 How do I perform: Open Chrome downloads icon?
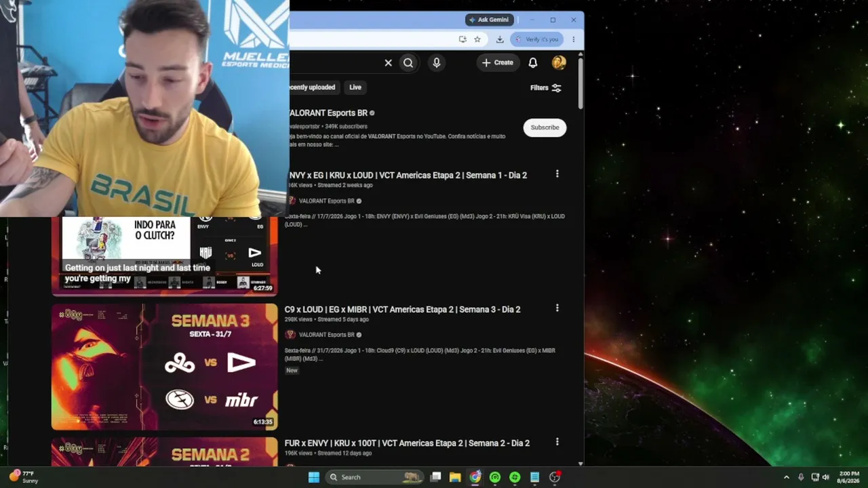(x=500, y=39)
